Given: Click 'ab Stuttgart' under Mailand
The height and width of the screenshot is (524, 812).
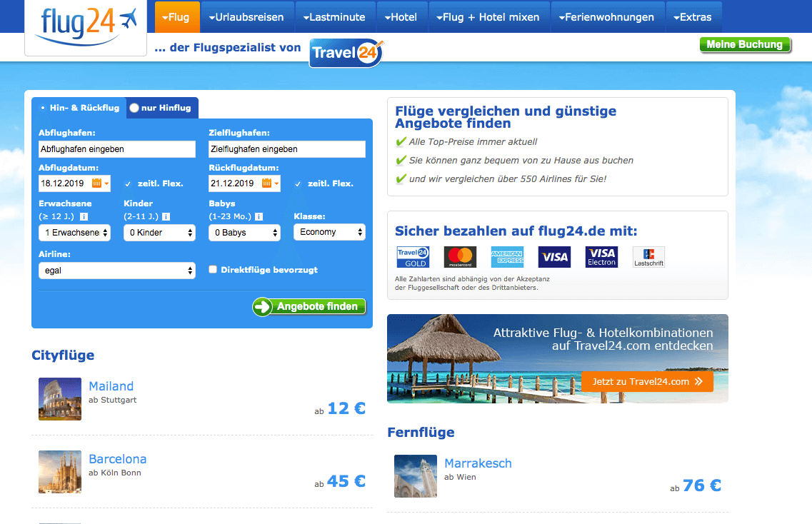Looking at the screenshot, I should [112, 400].
